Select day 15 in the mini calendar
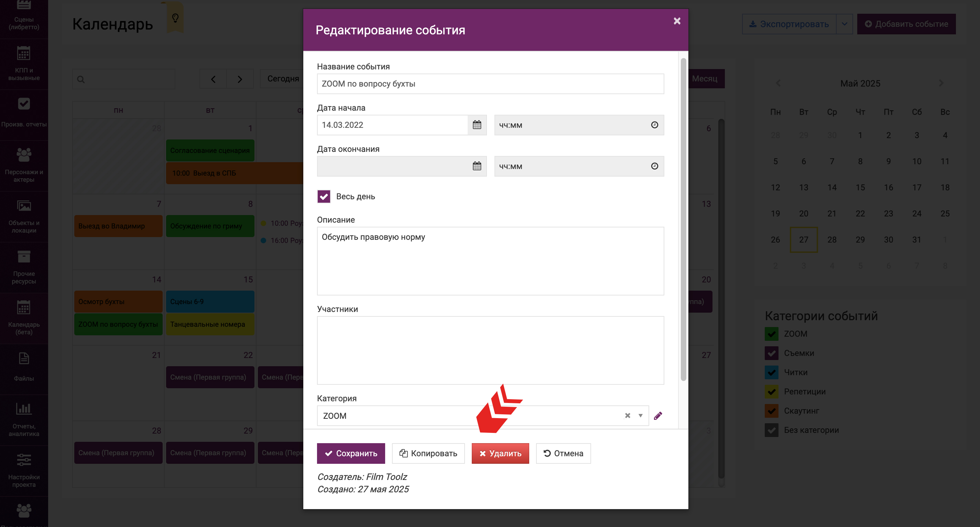The height and width of the screenshot is (527, 980). [x=860, y=187]
